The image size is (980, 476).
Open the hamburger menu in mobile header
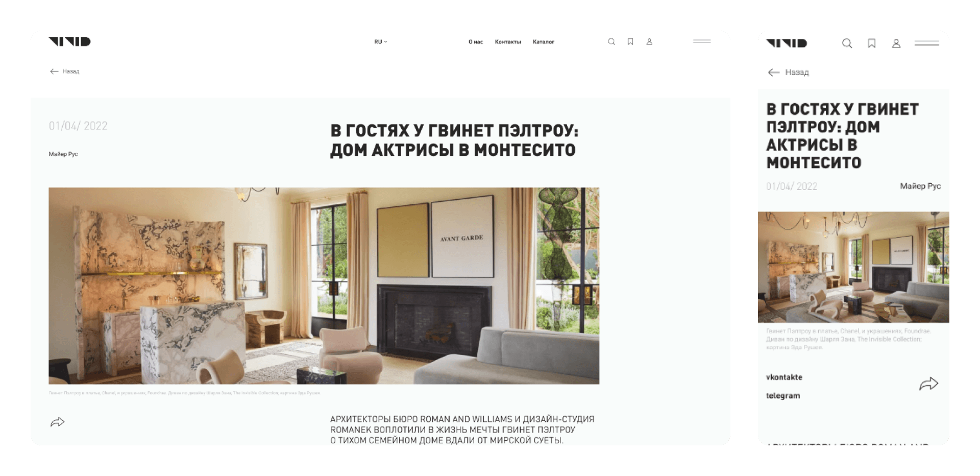pyautogui.click(x=926, y=44)
